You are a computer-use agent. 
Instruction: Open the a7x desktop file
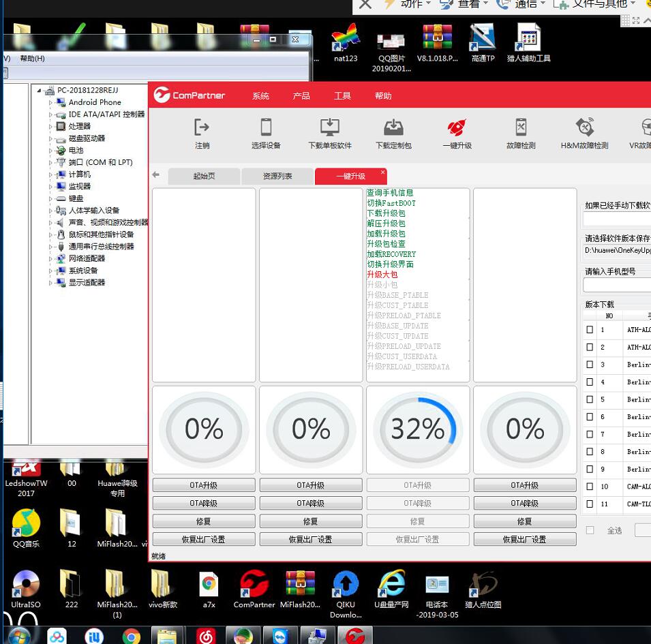[x=209, y=589]
